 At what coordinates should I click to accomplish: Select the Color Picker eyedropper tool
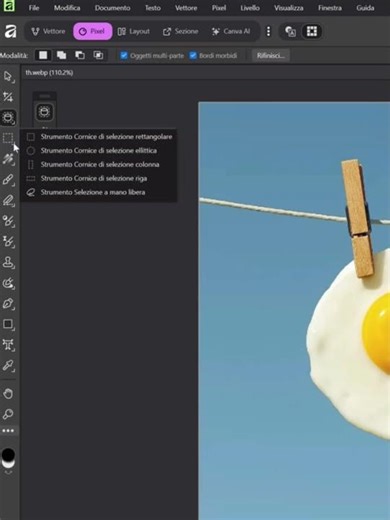[8, 365]
